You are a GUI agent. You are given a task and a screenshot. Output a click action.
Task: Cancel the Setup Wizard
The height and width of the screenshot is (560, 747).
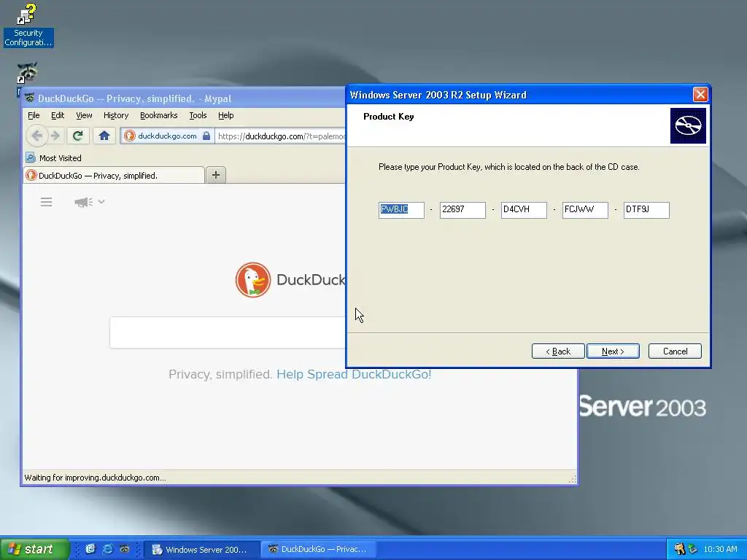(x=675, y=351)
